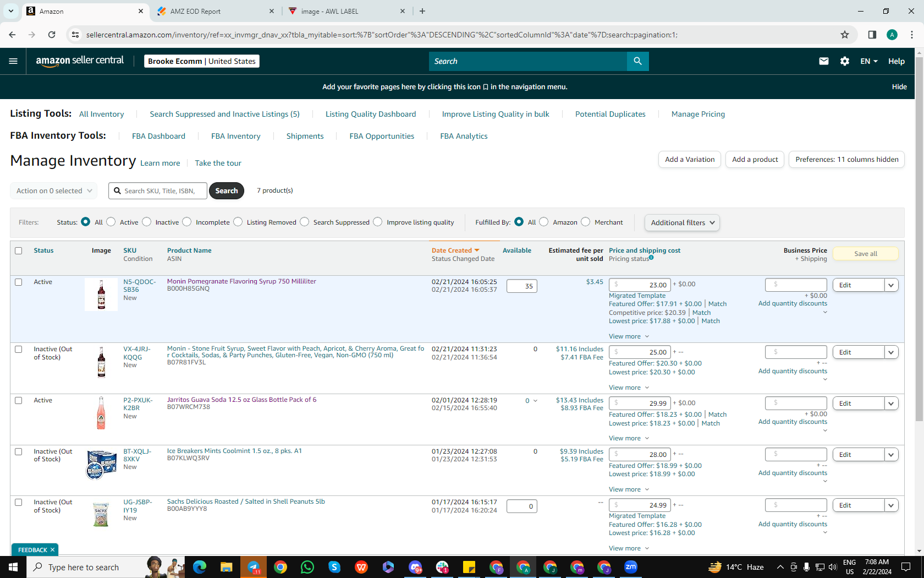Choose the Inactive status filter radio
The height and width of the screenshot is (578, 924).
(x=147, y=222)
